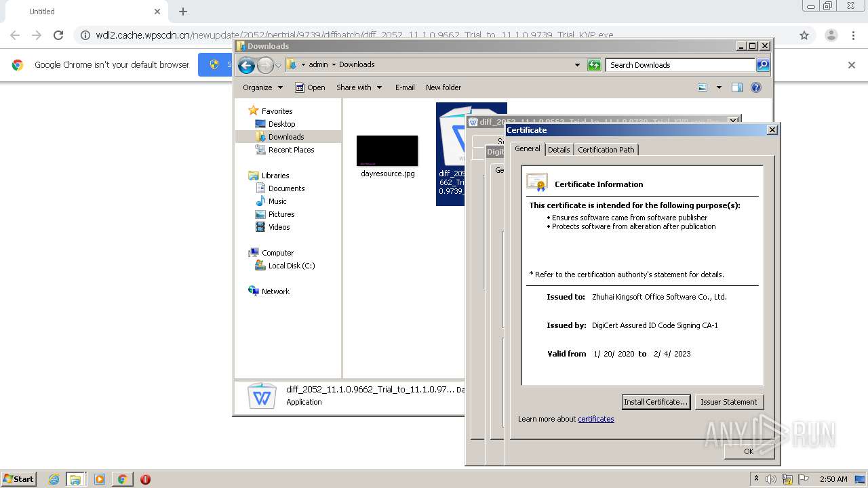Switch to the certificate General tab
This screenshot has width=868, height=488.
click(x=527, y=149)
